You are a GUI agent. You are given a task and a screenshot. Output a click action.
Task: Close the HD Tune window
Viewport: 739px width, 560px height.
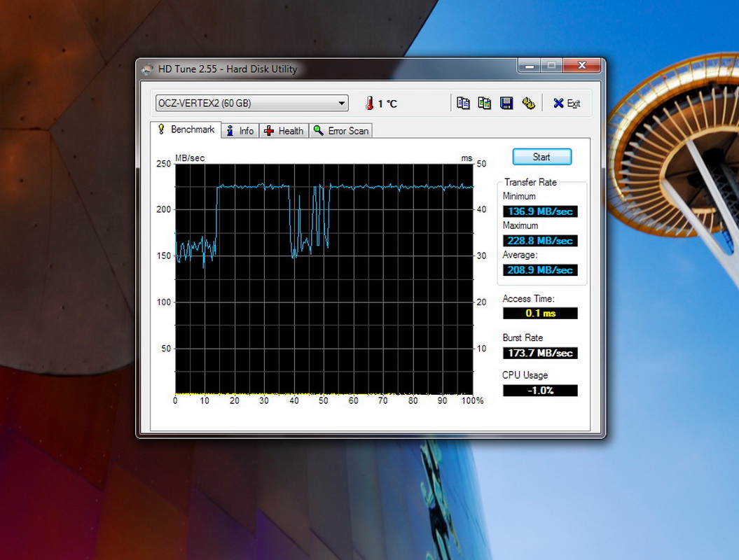pos(581,66)
